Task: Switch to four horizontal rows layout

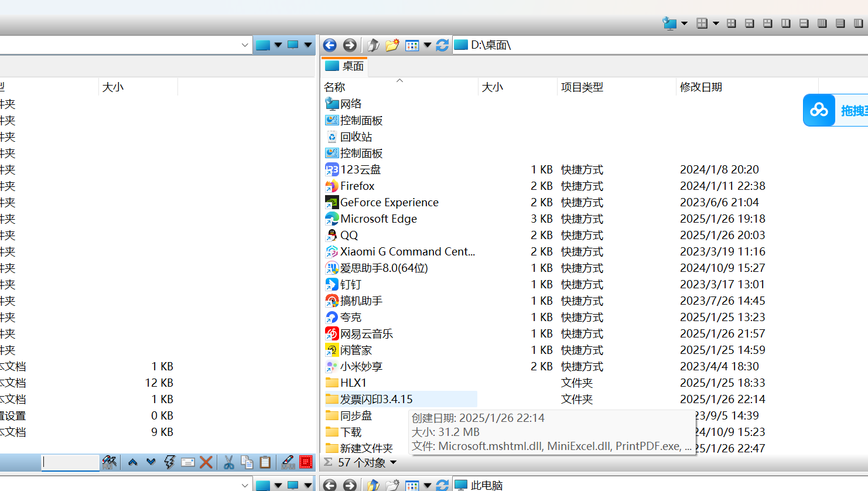Action: tap(840, 23)
